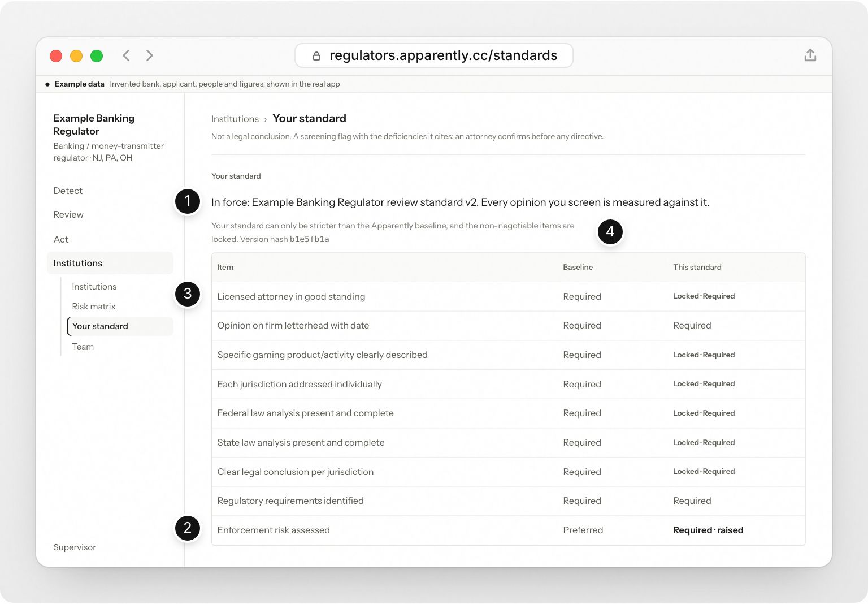
Task: Click the Baseline column header
Action: coord(578,267)
